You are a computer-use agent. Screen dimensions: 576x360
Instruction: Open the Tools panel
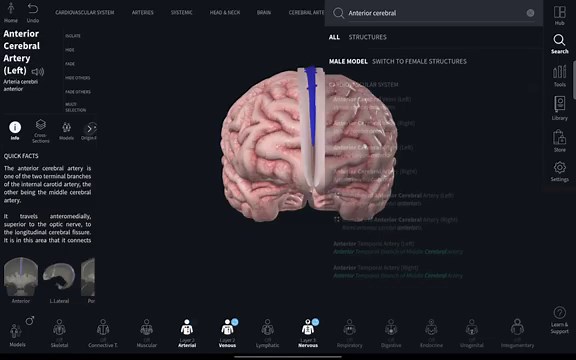pyautogui.click(x=559, y=76)
